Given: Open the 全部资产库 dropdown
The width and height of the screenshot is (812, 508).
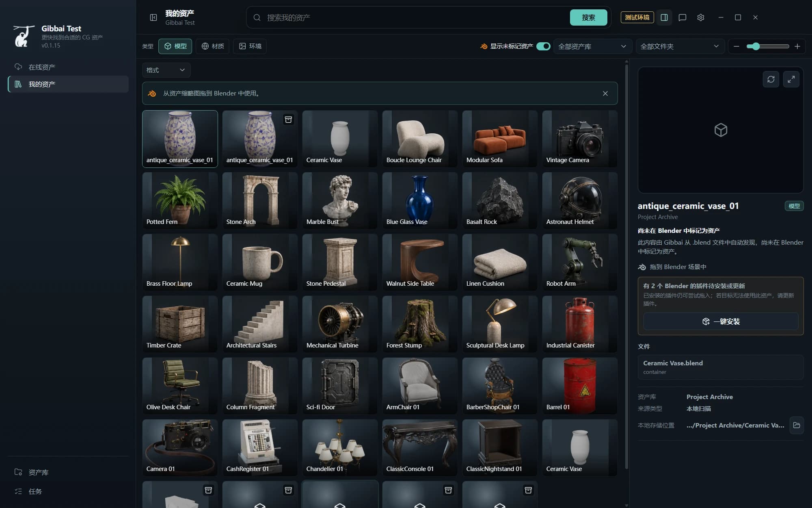Looking at the screenshot, I should (x=592, y=46).
